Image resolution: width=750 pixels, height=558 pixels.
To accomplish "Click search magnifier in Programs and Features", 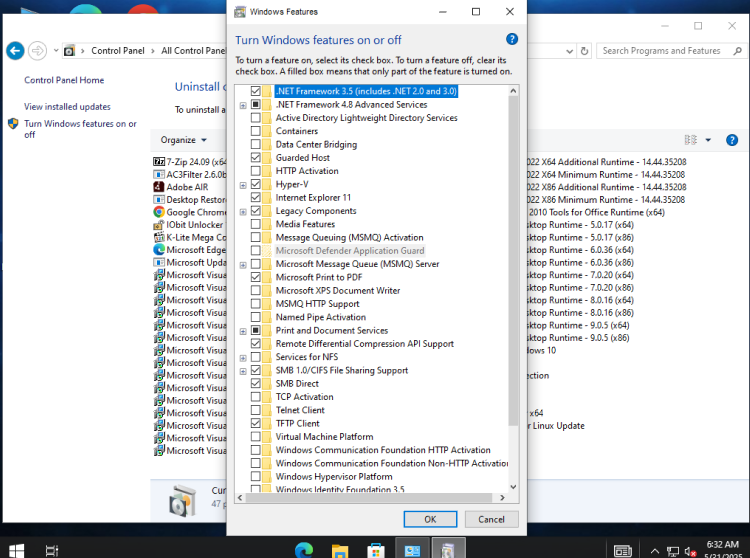I will tap(737, 51).
